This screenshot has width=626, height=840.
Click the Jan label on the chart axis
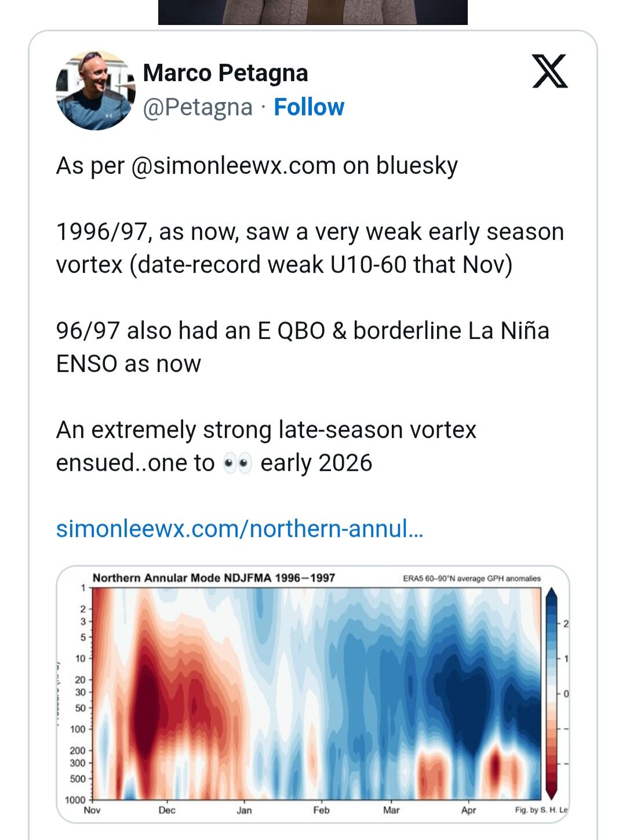coord(244,810)
